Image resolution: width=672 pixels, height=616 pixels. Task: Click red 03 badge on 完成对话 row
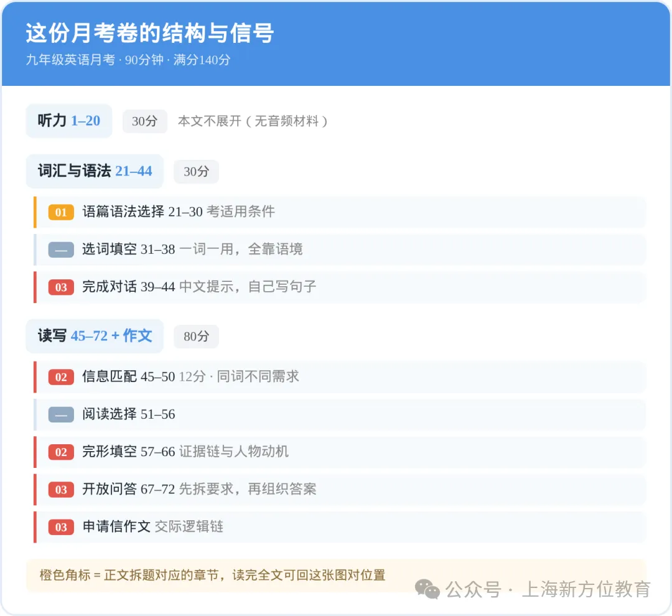[61, 287]
